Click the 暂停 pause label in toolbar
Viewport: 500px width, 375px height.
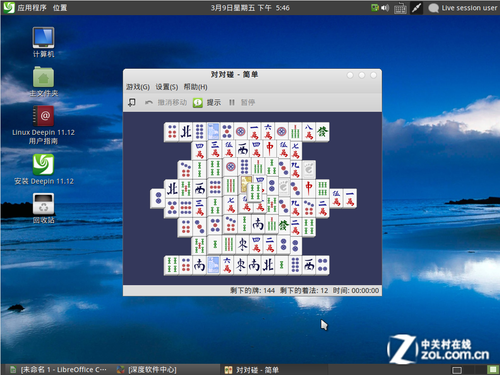tap(248, 102)
